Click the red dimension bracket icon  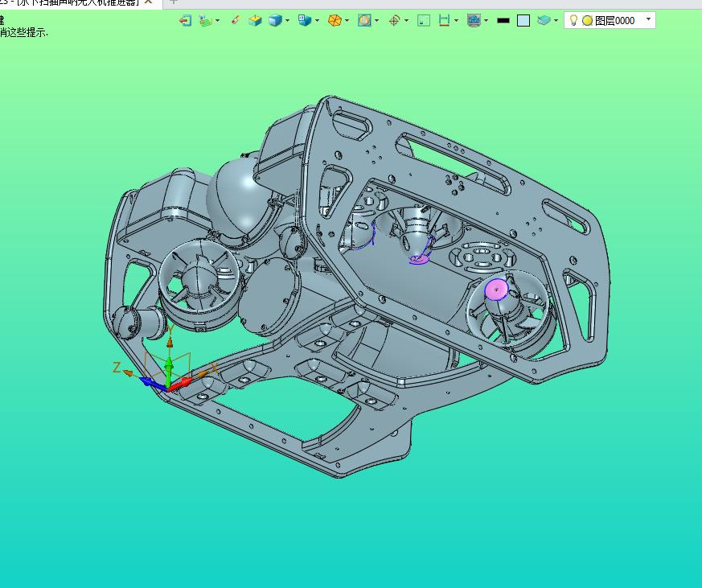pyautogui.click(x=444, y=20)
